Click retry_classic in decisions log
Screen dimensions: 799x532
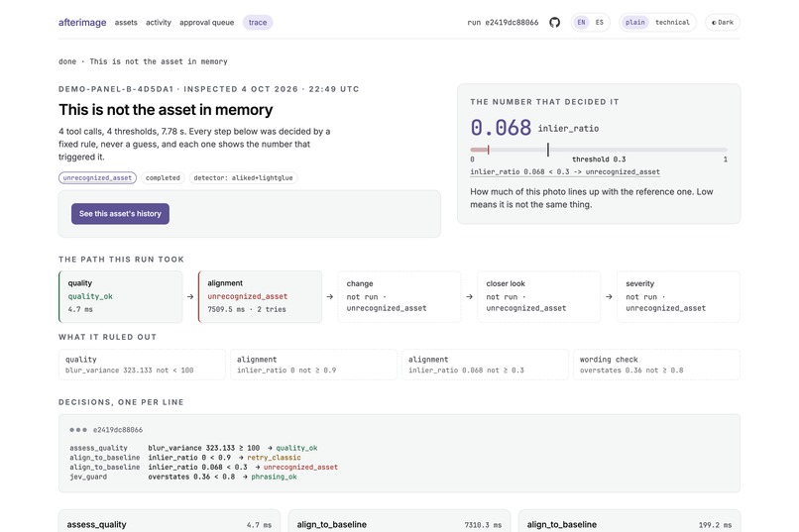click(x=274, y=458)
